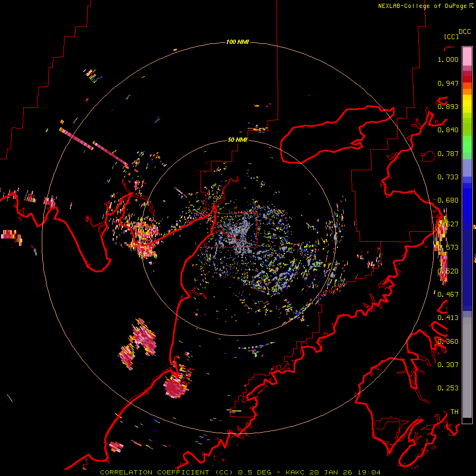
Task: Click the 0.733 scale value
Action: click(x=448, y=177)
